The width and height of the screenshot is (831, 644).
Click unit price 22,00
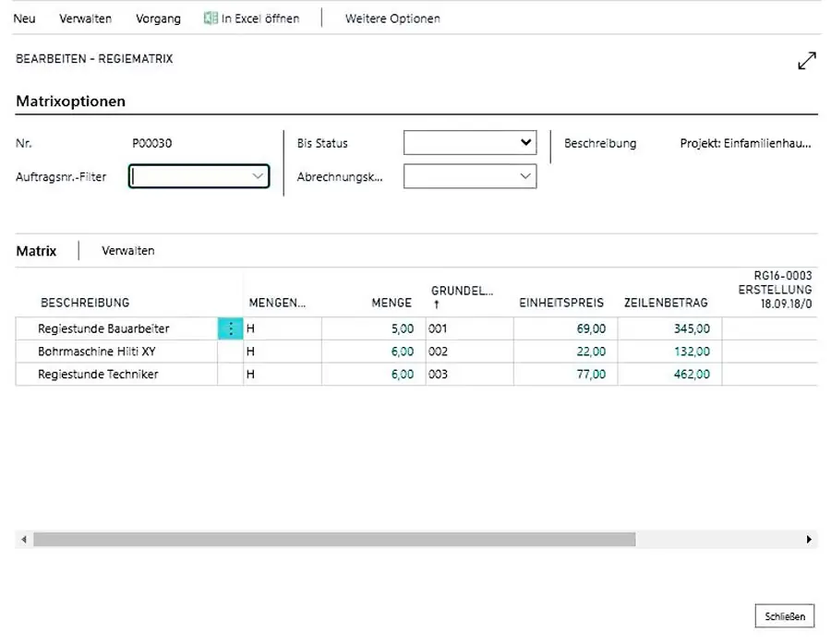click(x=591, y=352)
